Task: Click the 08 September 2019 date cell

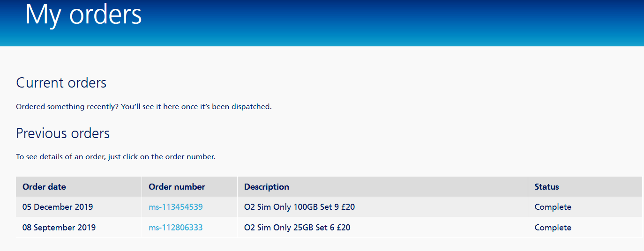Action: tap(59, 228)
